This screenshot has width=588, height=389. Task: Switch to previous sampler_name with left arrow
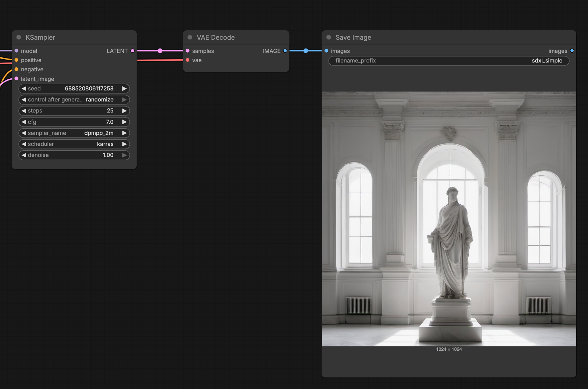pos(24,133)
